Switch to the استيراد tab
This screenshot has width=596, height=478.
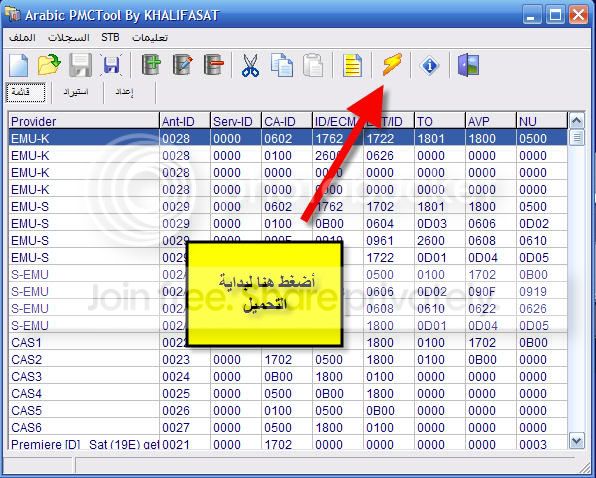[76, 92]
